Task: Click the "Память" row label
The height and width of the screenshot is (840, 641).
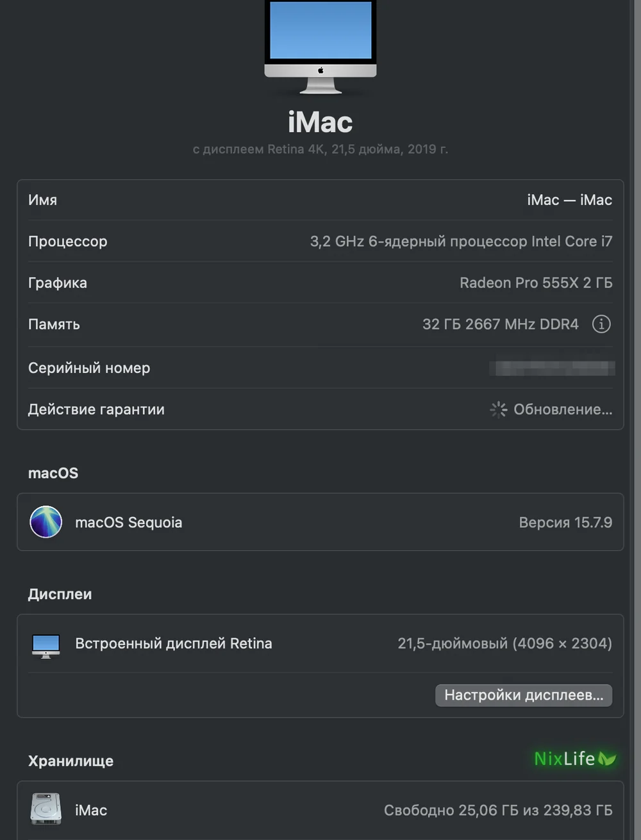Action: (x=54, y=324)
